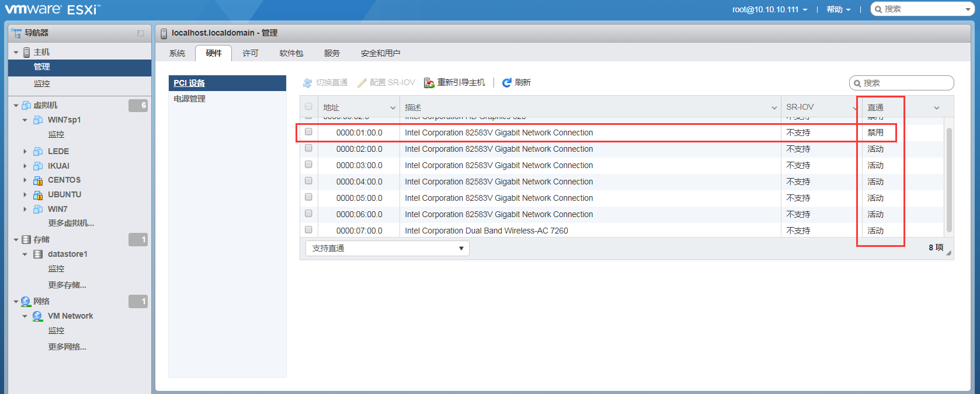Click the LEDE virtual machine icon
This screenshot has width=980, height=394.
pos(38,151)
